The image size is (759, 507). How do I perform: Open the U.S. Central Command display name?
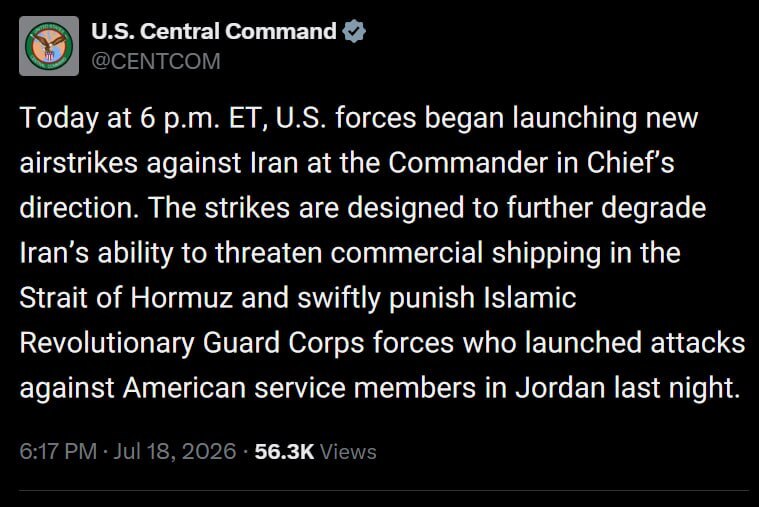pos(213,31)
